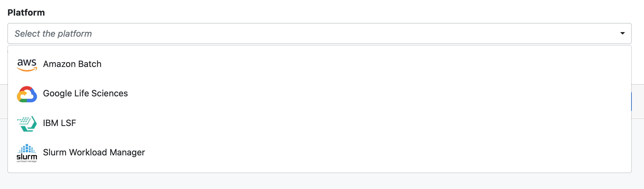Choose Slurm Workload Manager option text

click(94, 152)
